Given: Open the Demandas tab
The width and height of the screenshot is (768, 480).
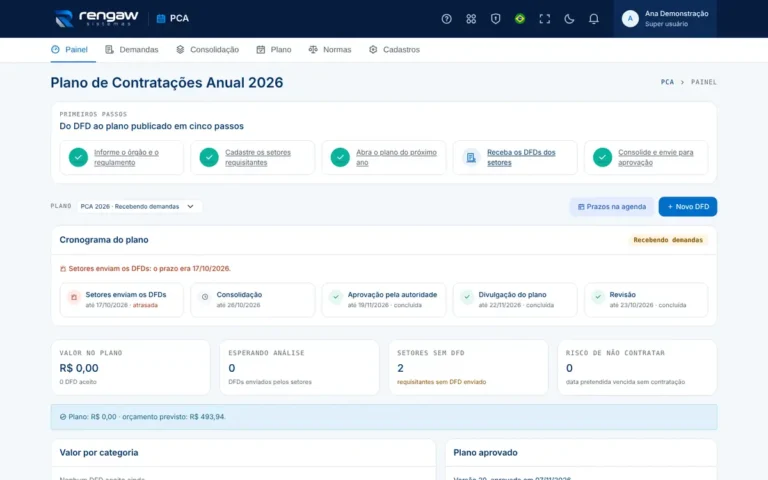Looking at the screenshot, I should click(132, 49).
